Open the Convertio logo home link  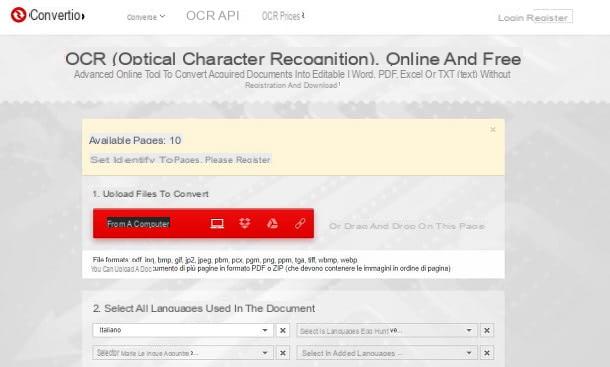coord(47,16)
